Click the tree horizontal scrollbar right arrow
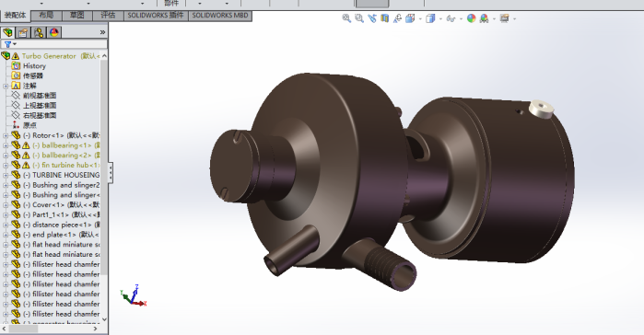 click(x=95, y=329)
